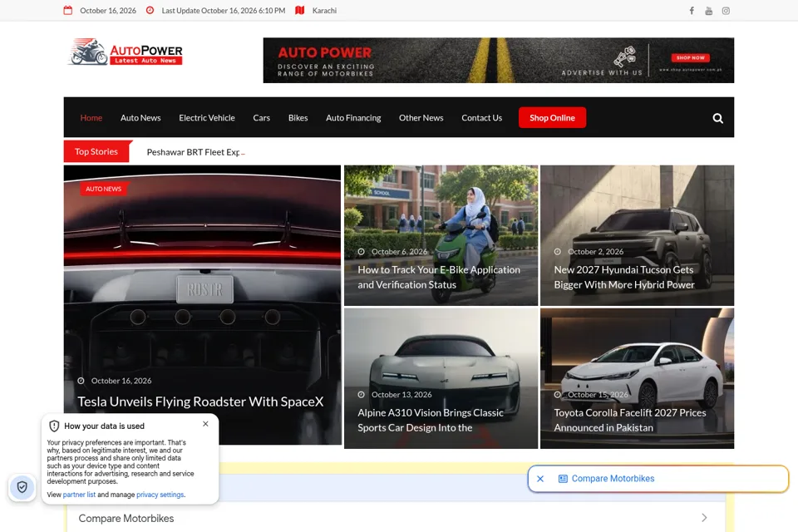798x532 pixels.
Task: Open the Auto Financing menu item
Action: click(353, 117)
